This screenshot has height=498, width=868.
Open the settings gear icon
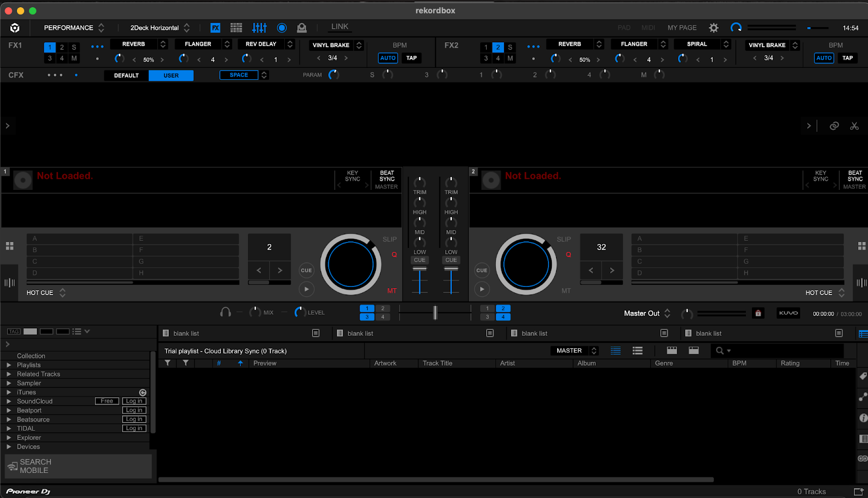tap(713, 28)
